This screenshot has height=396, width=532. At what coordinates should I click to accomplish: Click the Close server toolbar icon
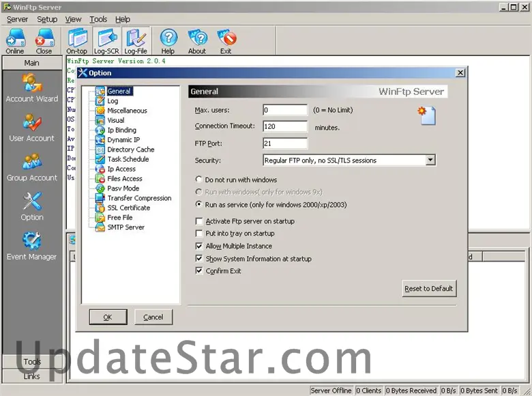tap(44, 42)
